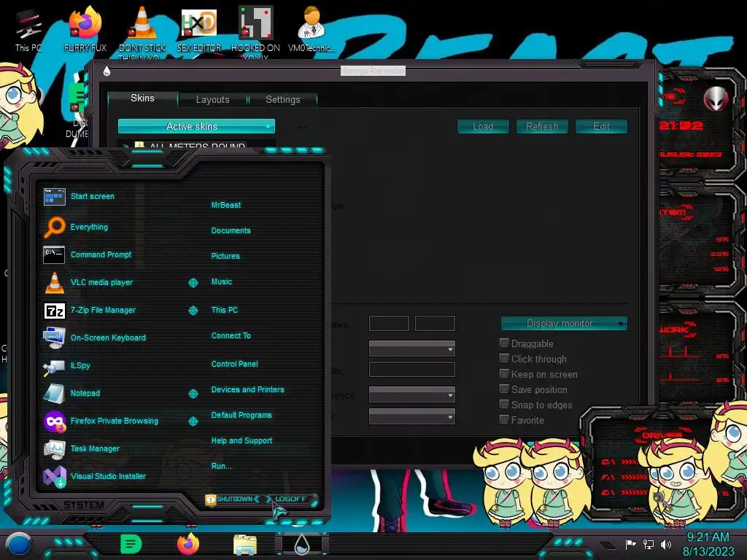Enable Keep on screen checkbox

click(x=504, y=374)
